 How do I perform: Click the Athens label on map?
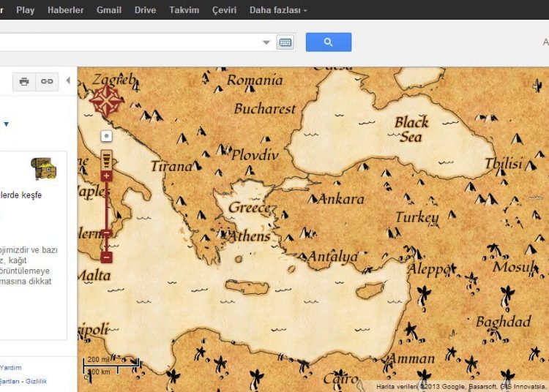249,236
